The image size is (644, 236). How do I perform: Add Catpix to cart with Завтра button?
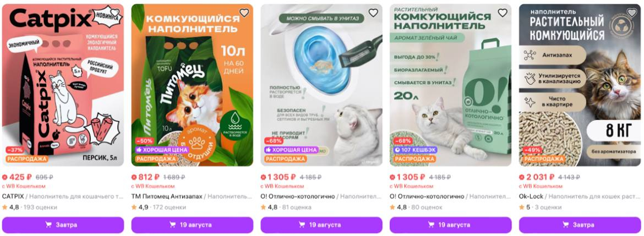pos(63,225)
